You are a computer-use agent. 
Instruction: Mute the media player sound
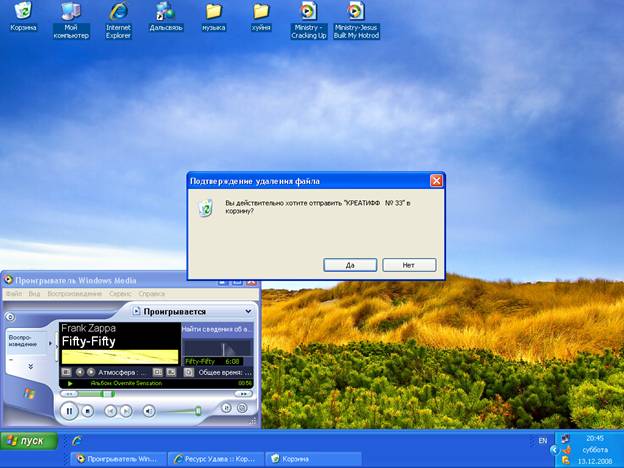coord(149,410)
